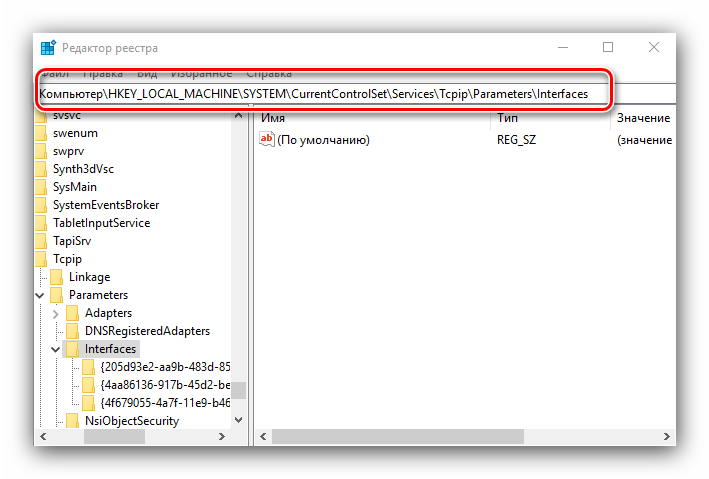The width and height of the screenshot is (709, 479).
Task: Click the tree pane horizontal scrollbar thumb
Action: [114, 436]
